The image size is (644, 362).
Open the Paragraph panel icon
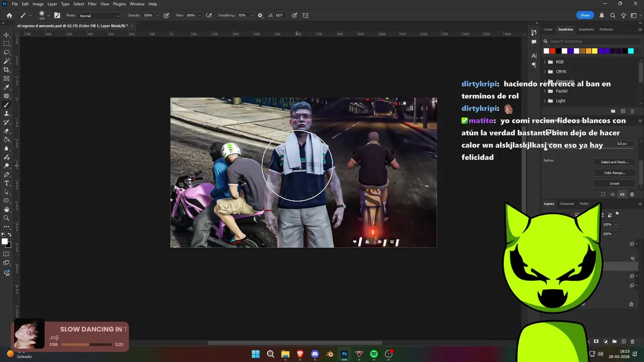534,65
